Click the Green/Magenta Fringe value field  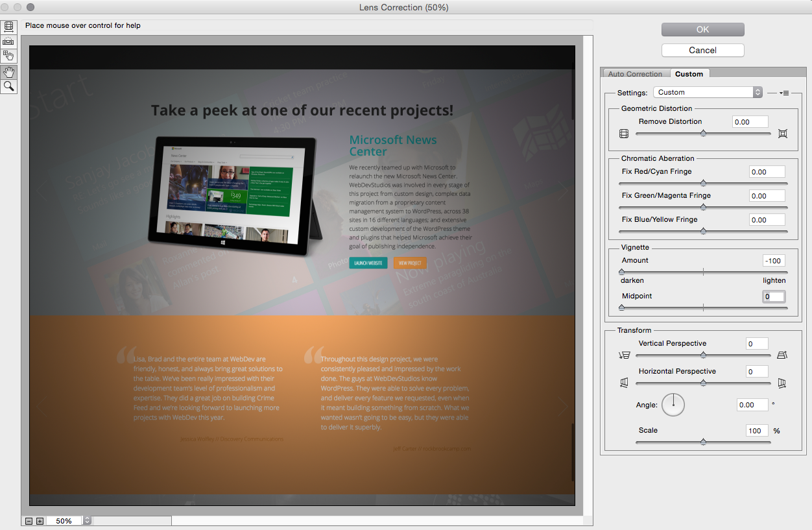pos(767,196)
